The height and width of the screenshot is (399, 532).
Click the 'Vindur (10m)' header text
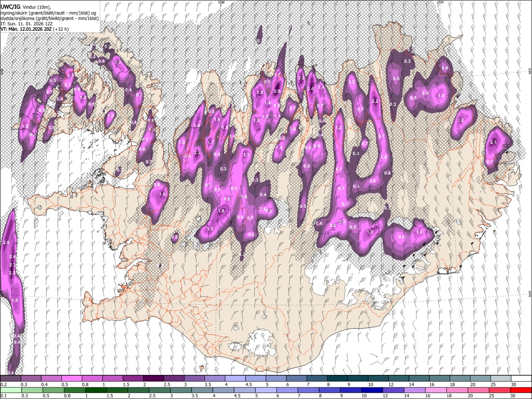tap(36, 7)
